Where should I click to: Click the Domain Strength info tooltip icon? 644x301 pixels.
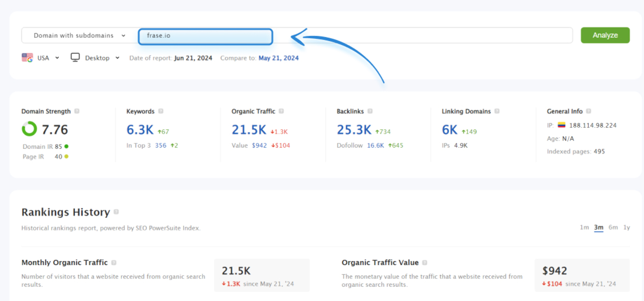(78, 111)
